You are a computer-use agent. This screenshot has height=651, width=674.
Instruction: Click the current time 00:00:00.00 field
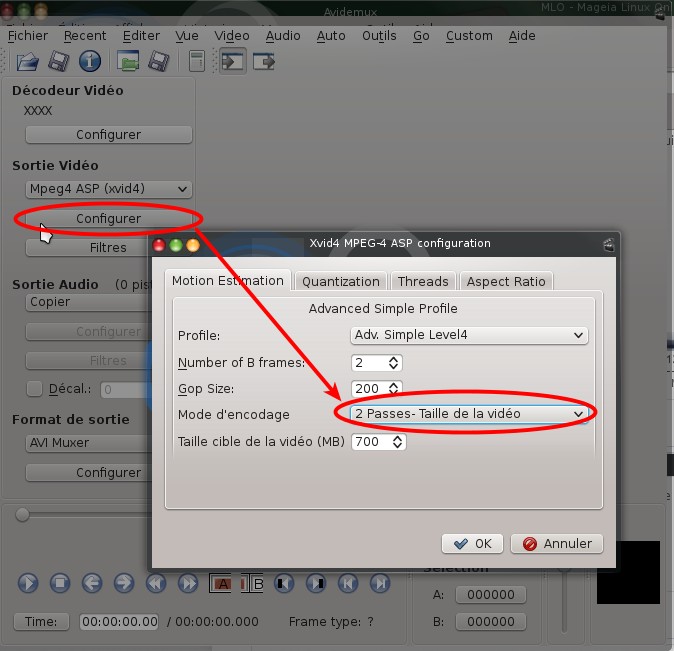coord(119,621)
